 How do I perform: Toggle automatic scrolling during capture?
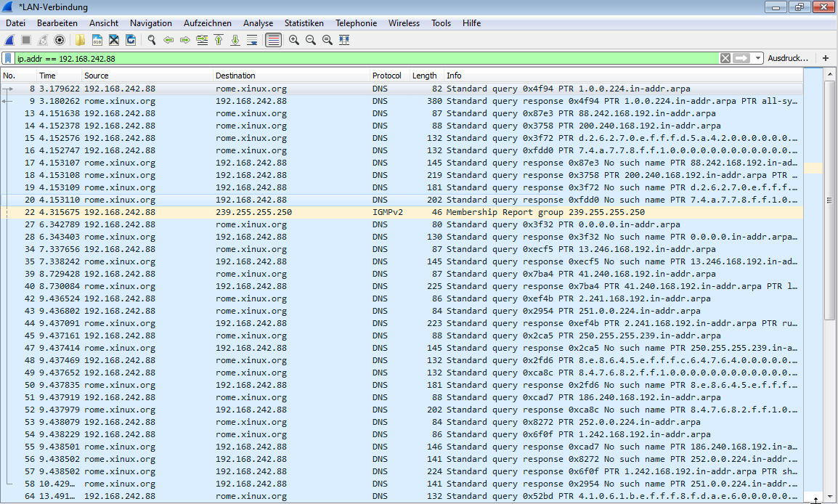click(x=251, y=40)
